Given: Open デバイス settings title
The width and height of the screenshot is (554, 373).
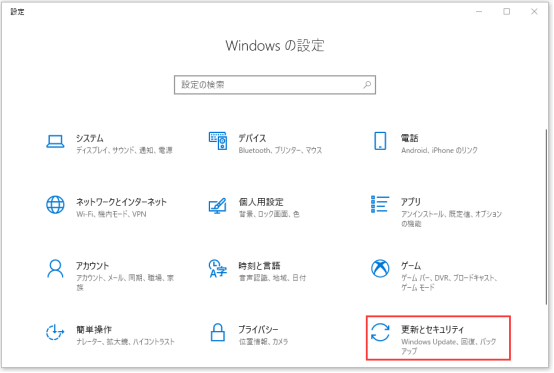Looking at the screenshot, I should tap(252, 138).
